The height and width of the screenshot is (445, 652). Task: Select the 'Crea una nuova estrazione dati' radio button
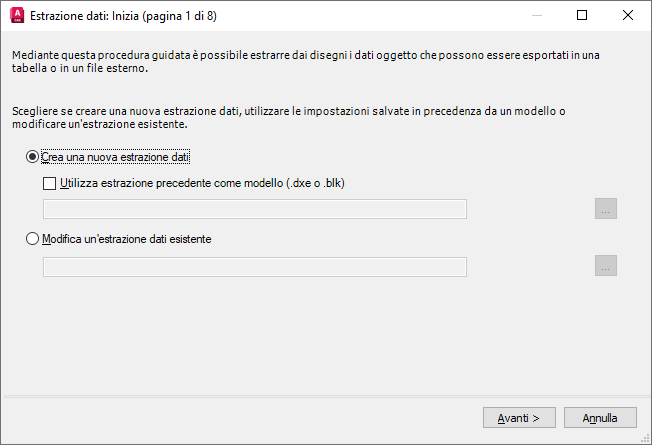tap(33, 157)
